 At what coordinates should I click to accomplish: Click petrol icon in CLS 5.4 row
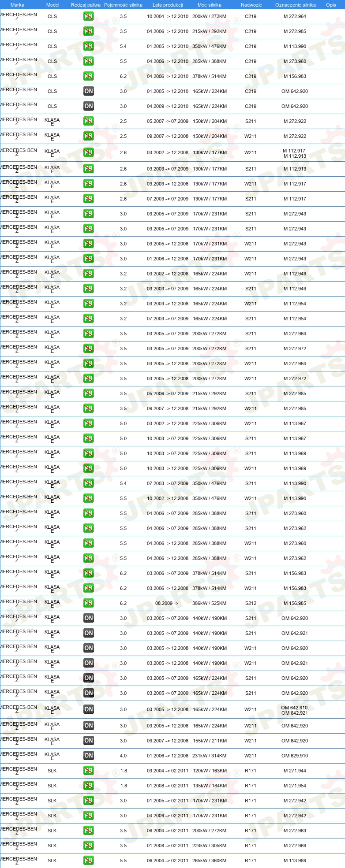tap(88, 46)
